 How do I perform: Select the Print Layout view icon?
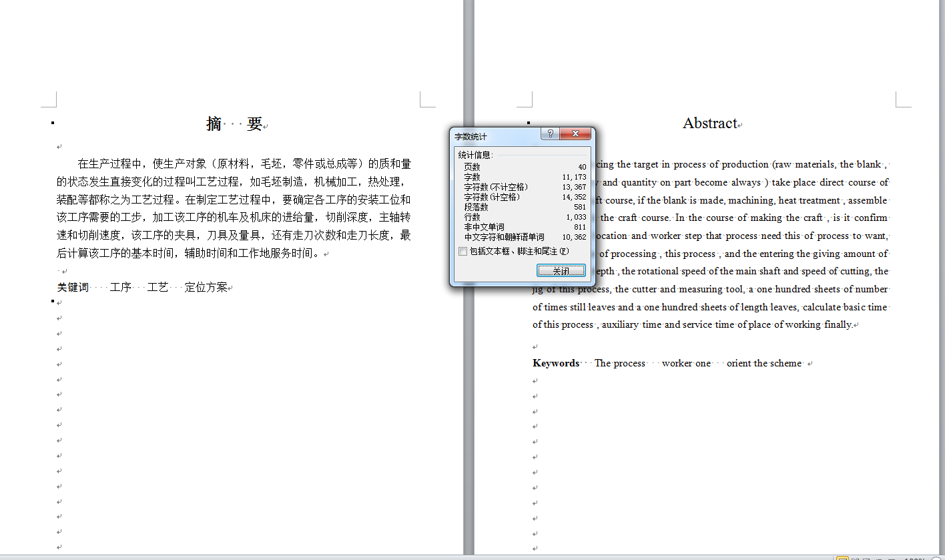(x=843, y=557)
